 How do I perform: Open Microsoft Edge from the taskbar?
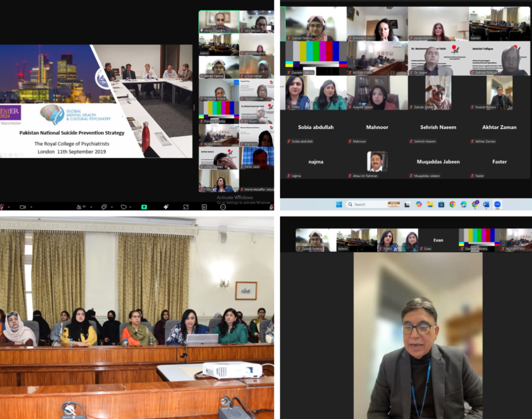(x=464, y=204)
